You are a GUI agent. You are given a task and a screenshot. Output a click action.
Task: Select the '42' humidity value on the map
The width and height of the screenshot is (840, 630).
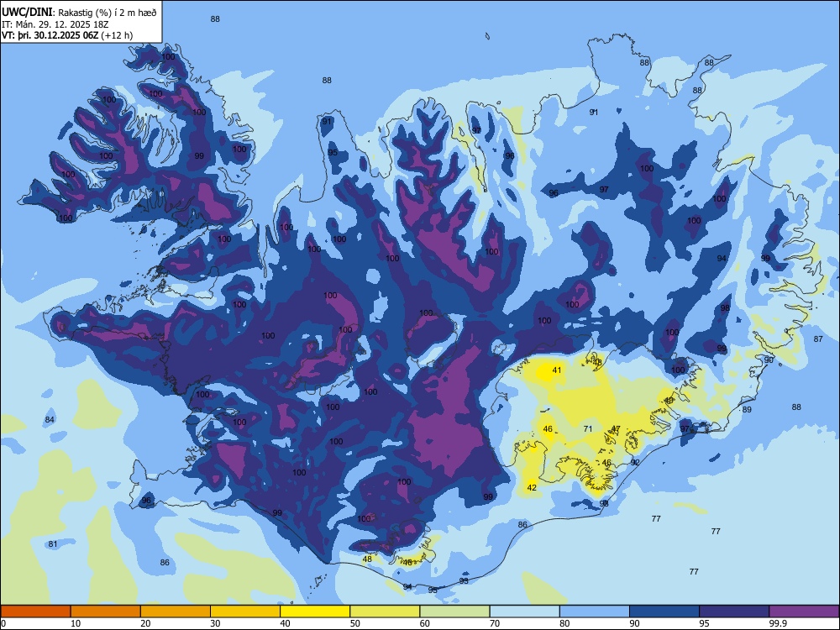[x=532, y=487]
